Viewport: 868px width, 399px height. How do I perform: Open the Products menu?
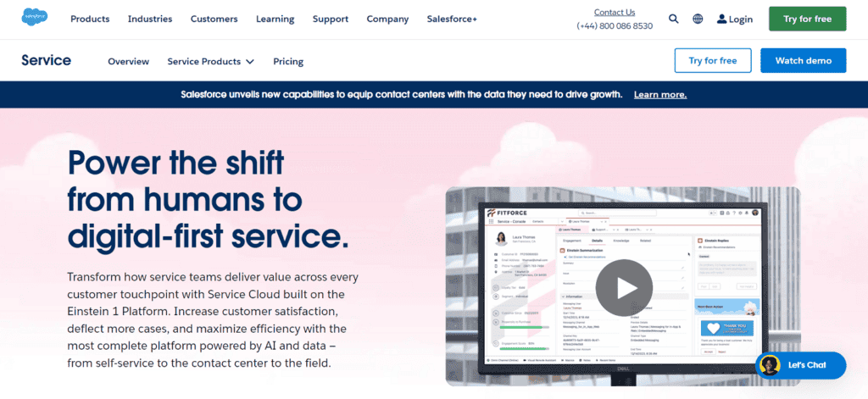[90, 19]
